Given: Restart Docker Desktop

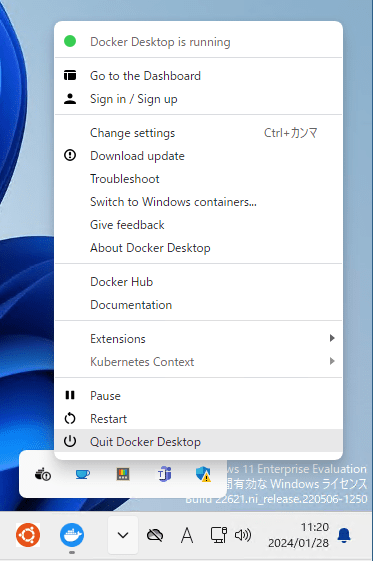Looking at the screenshot, I should (x=198, y=419).
